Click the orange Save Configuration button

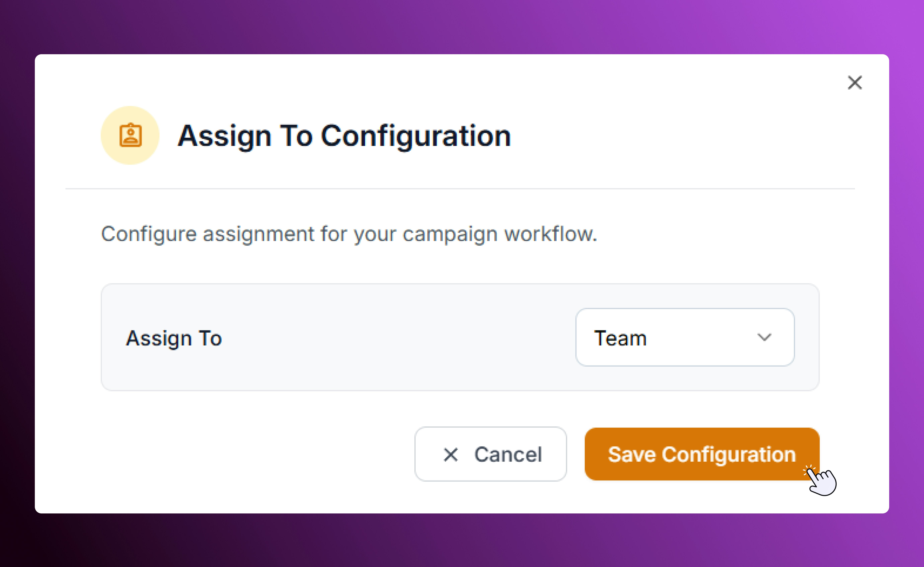[x=701, y=454]
